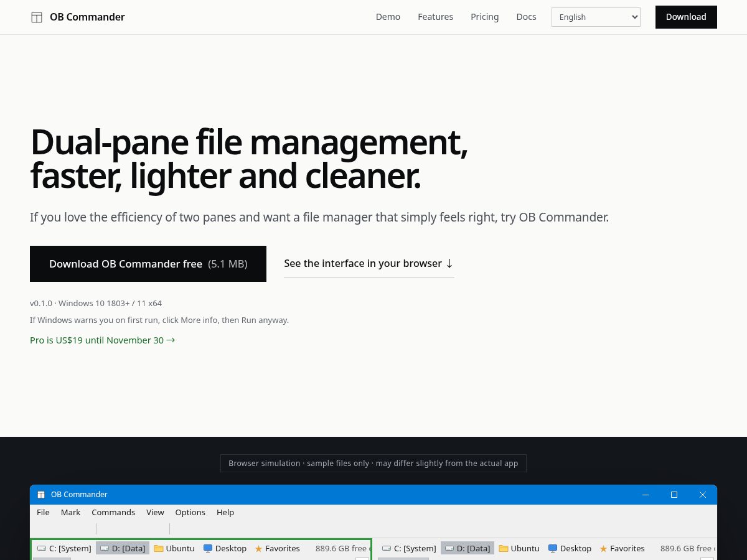747x560 pixels.
Task: Open Ubuntu folder shortcut in left pane
Action: 174,548
